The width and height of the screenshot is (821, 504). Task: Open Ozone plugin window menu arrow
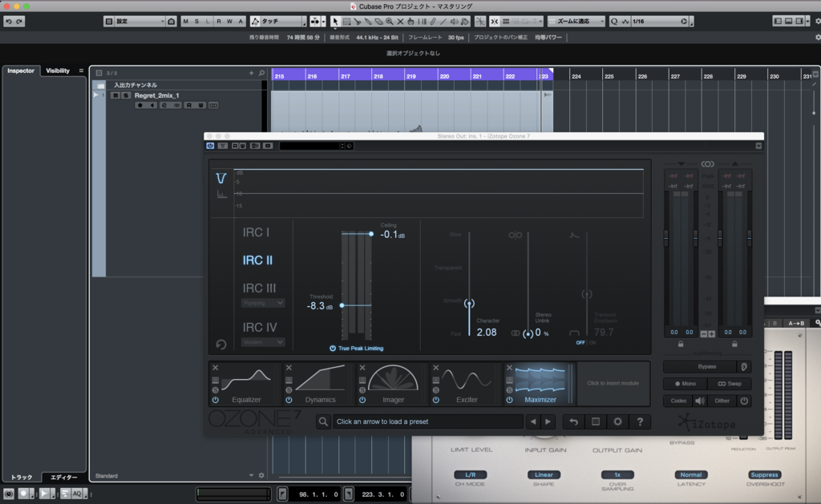[x=758, y=146]
